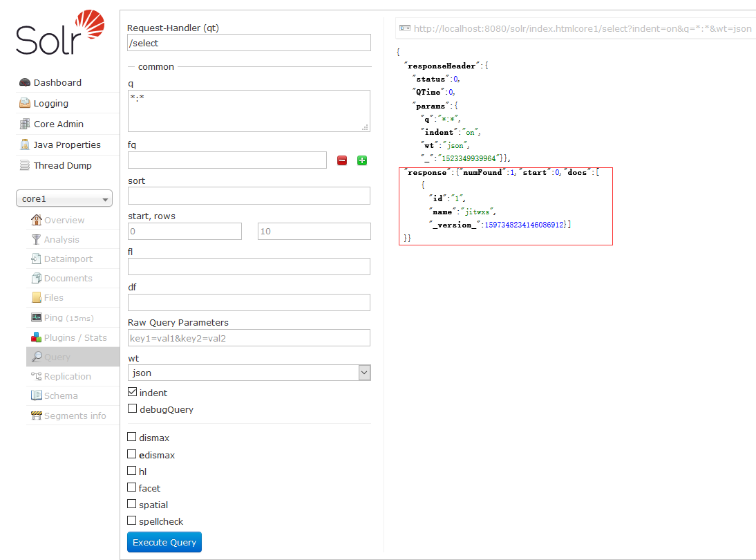Go to Core Admin
Image resolution: width=756 pixels, height=560 pixels.
point(59,124)
